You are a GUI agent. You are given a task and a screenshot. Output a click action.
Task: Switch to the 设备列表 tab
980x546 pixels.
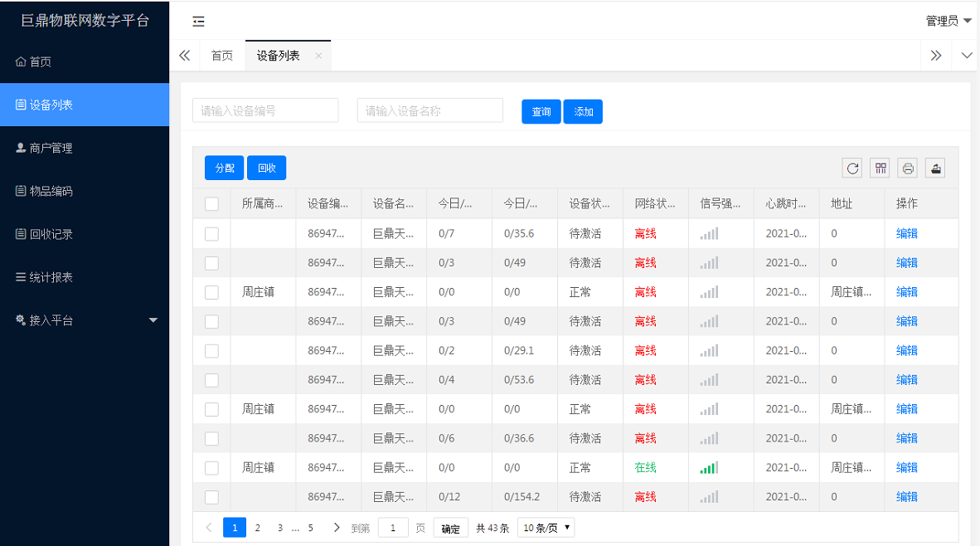coord(278,56)
